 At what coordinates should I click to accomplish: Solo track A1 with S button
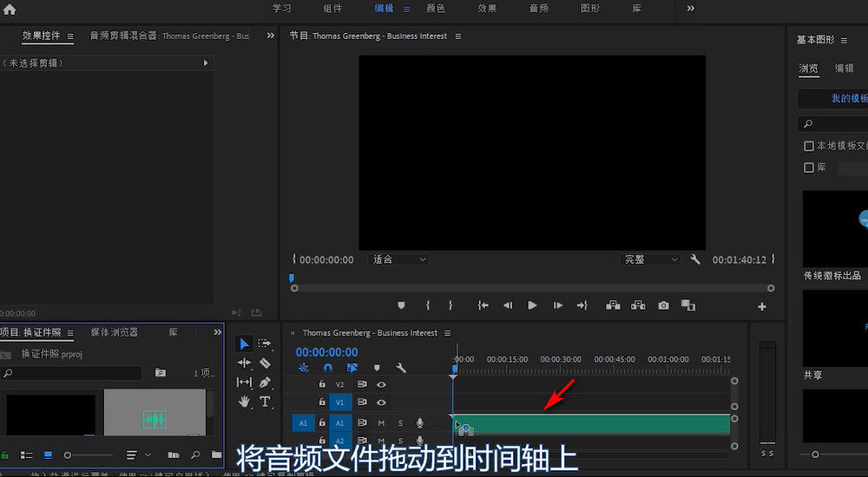(400, 422)
